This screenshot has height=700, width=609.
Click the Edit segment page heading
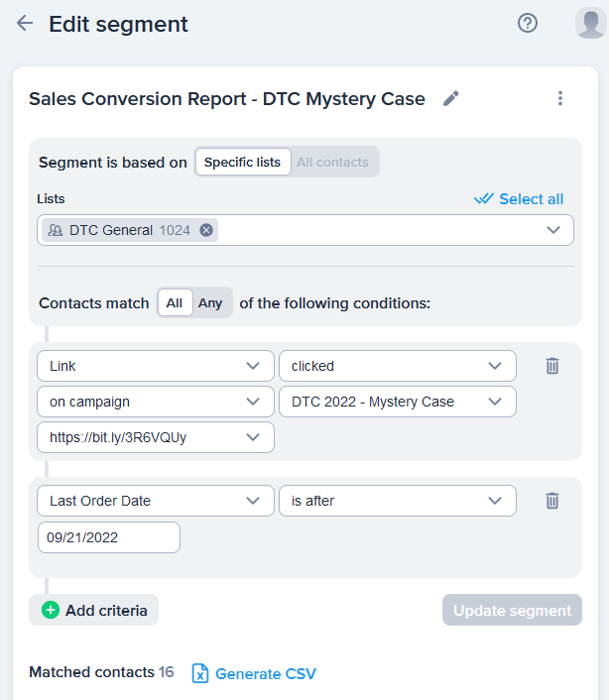(x=118, y=24)
